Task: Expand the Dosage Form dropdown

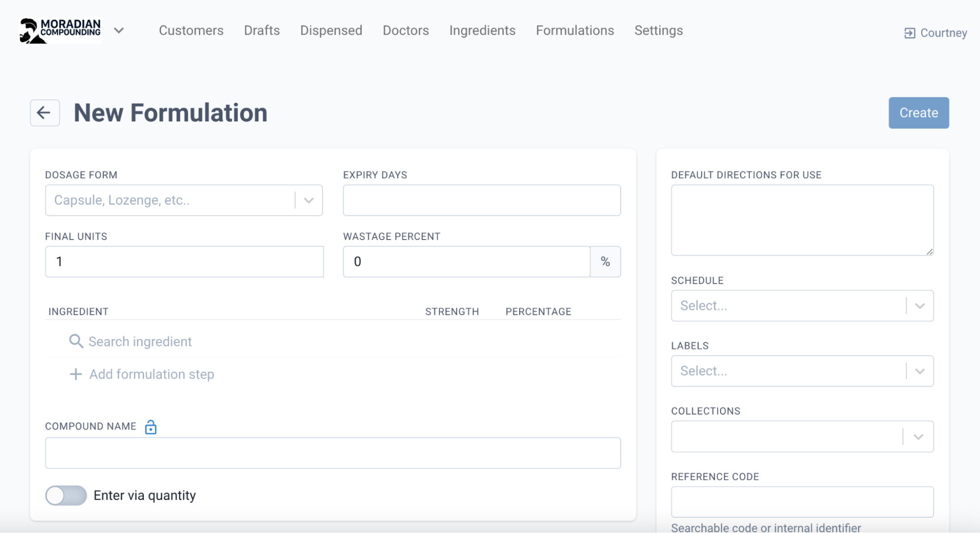Action: click(308, 200)
